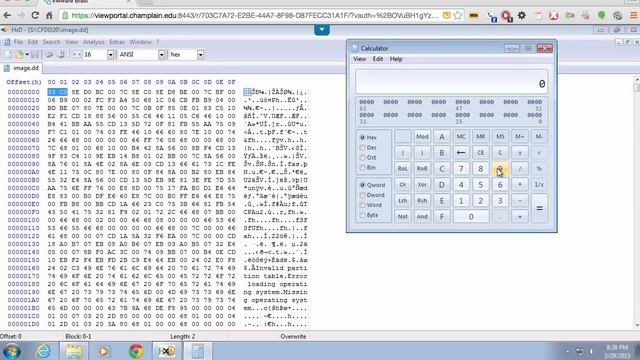Click the browser home icon

coord(49,16)
